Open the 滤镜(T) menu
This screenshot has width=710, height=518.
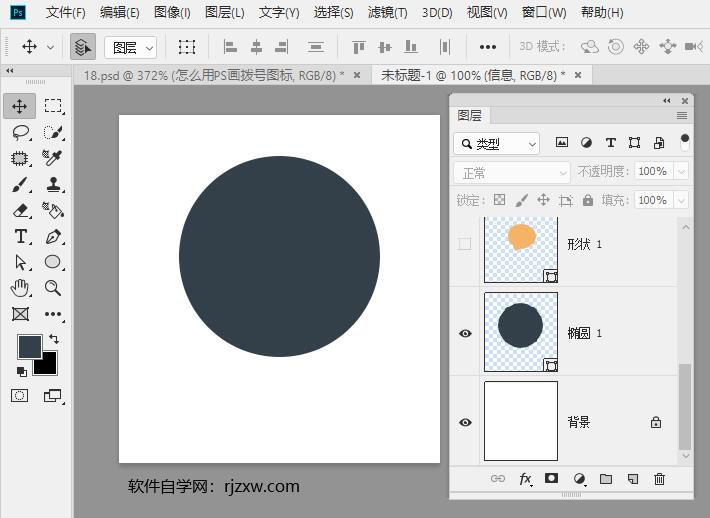pos(387,13)
